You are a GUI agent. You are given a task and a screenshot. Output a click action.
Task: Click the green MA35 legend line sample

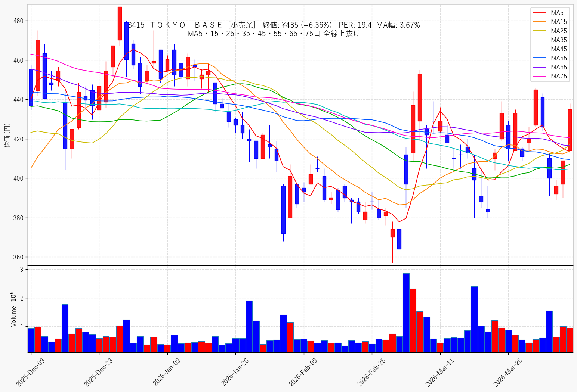[540, 40]
